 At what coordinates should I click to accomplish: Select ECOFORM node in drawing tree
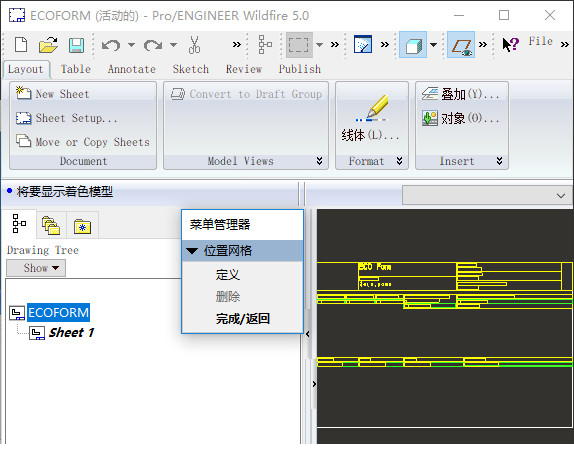(58, 312)
